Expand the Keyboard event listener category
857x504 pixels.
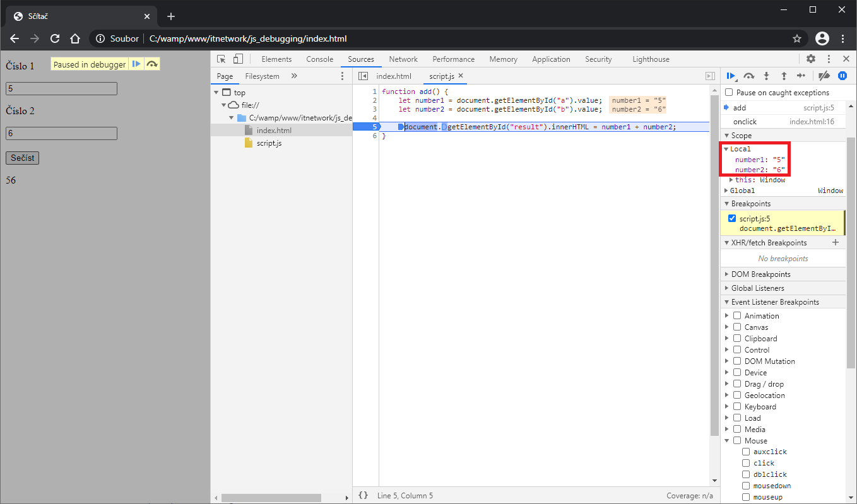(x=727, y=407)
